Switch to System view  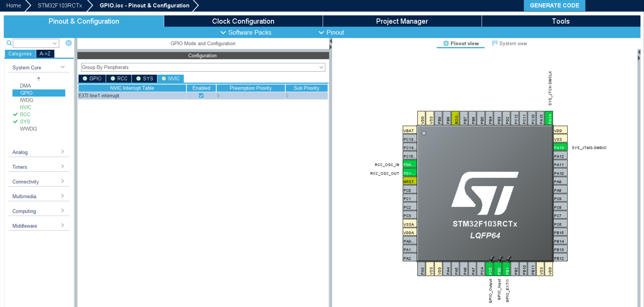click(509, 43)
